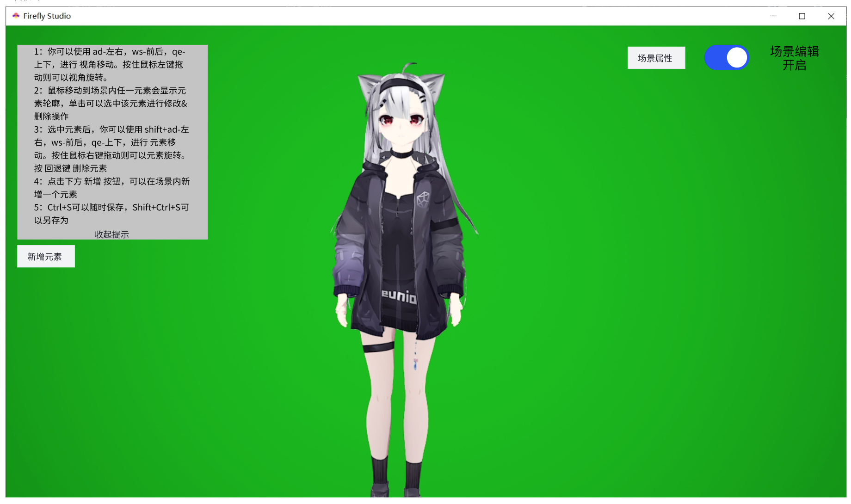Screen dimensions: 851x504
Task: Click the eunio text on the dress
Action: (x=399, y=295)
